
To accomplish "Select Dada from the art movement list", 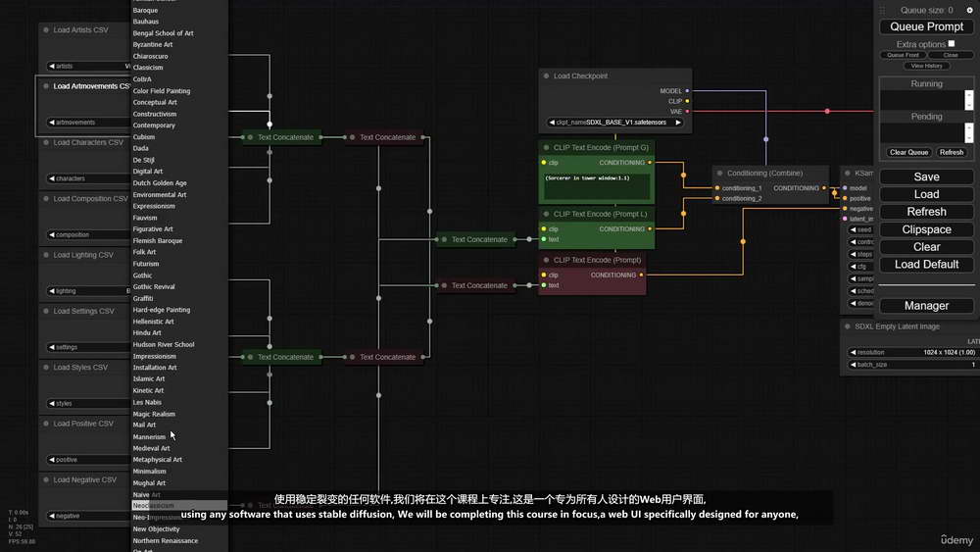I will coord(140,148).
